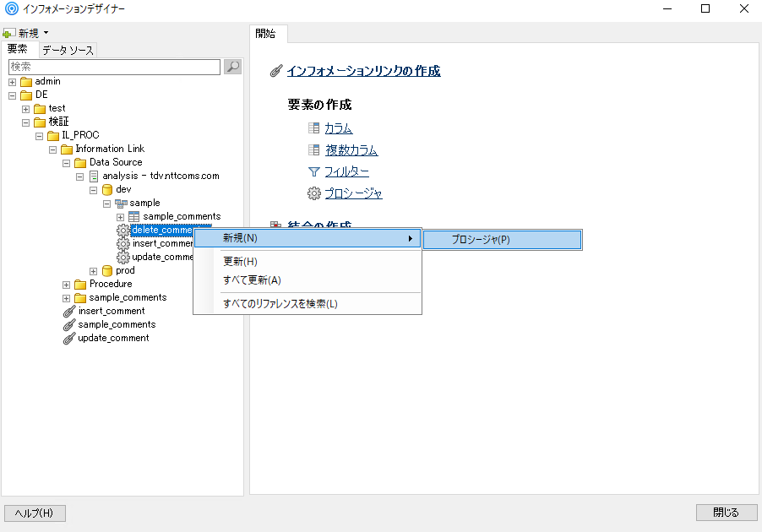This screenshot has width=762, height=532.
Task: Collapse the DE folder node
Action: pyautogui.click(x=12, y=95)
